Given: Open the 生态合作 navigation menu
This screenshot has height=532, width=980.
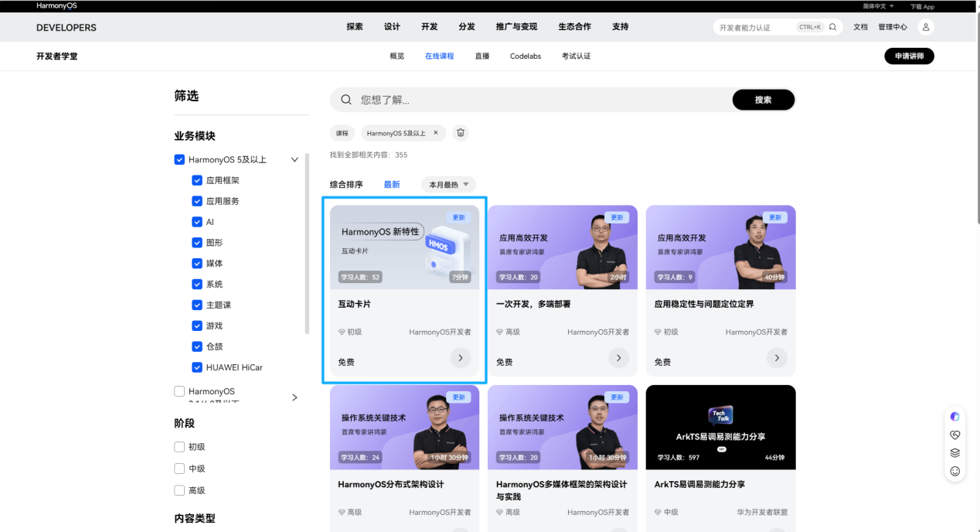Looking at the screenshot, I should 575,27.
